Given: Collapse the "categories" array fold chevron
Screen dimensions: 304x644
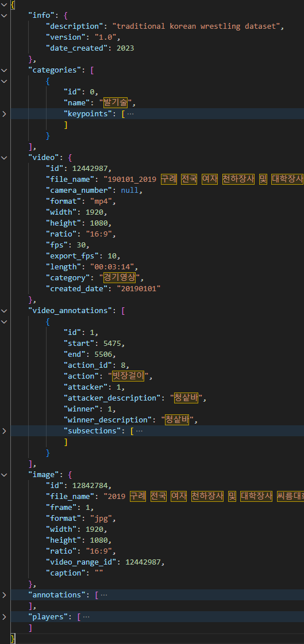Looking at the screenshot, I should pyautogui.click(x=4, y=70).
